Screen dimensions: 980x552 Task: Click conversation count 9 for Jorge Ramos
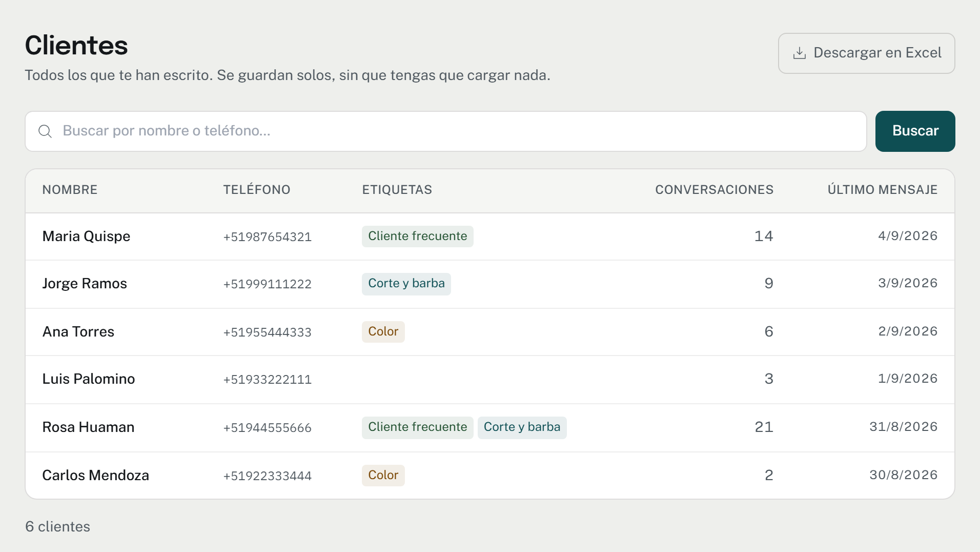point(769,284)
